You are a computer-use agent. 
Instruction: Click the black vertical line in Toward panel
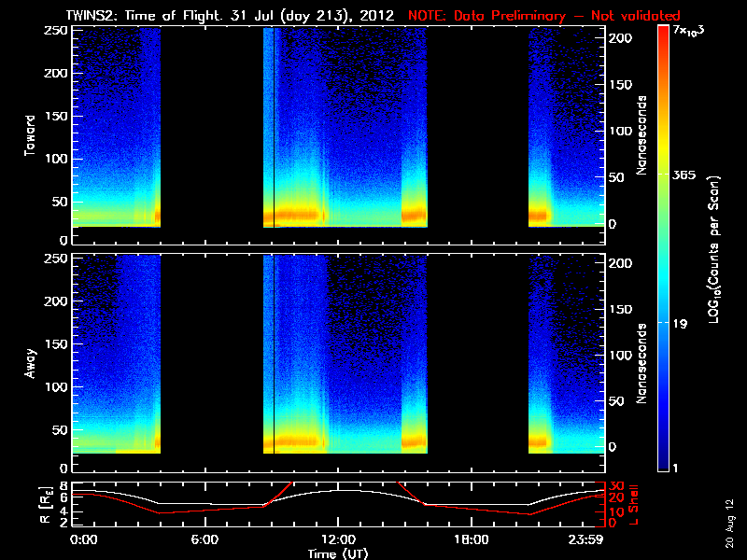tap(275, 127)
